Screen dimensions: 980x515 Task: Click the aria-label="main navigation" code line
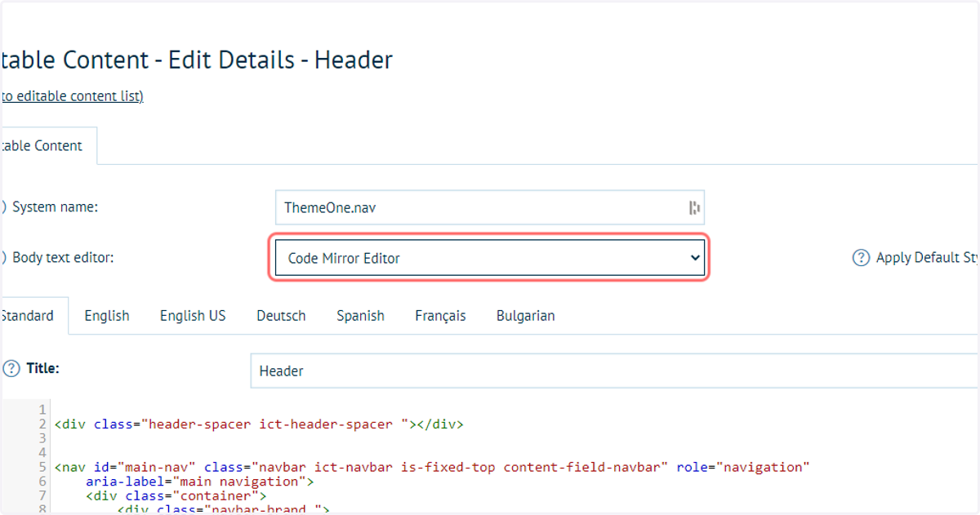(200, 482)
